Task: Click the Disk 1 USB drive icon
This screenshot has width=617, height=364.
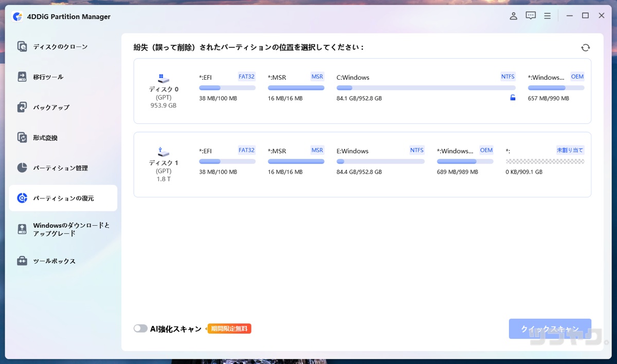Action: pyautogui.click(x=164, y=152)
